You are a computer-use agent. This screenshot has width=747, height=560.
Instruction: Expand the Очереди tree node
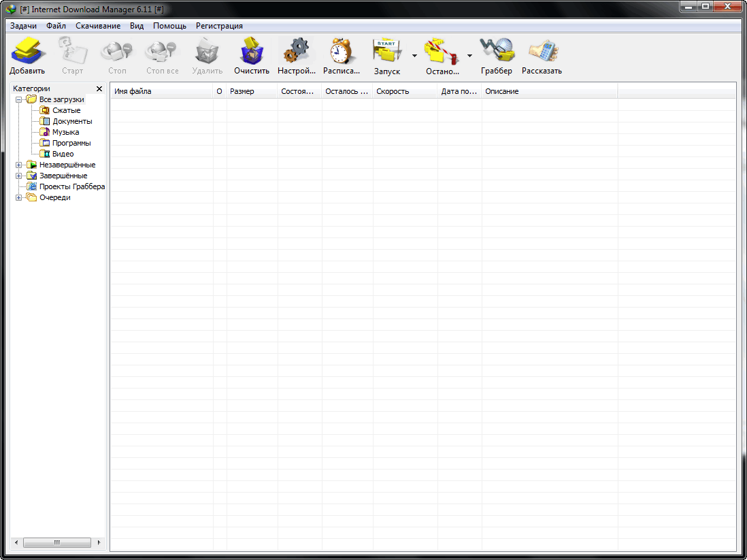click(18, 198)
